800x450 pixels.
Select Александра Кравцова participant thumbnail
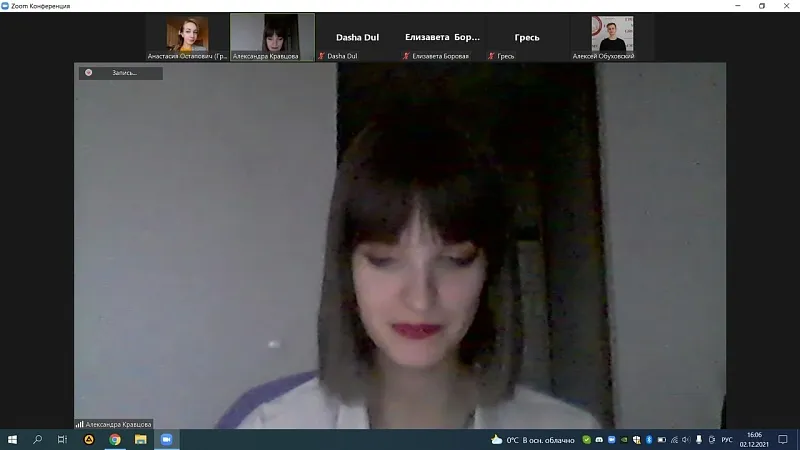pos(272,37)
